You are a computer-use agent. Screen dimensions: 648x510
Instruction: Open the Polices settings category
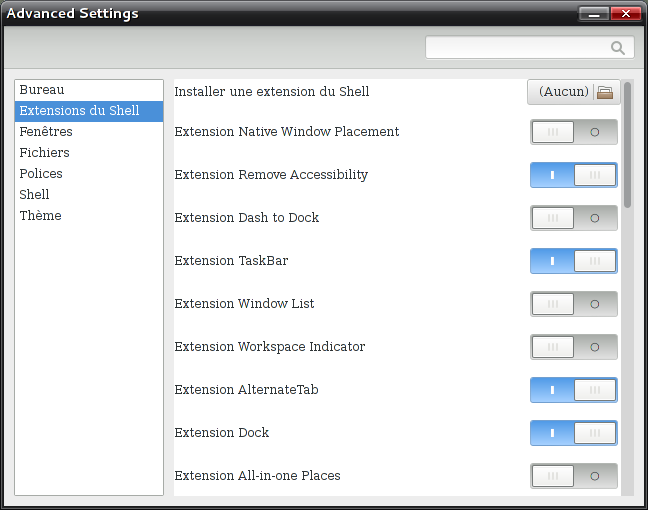[41, 174]
